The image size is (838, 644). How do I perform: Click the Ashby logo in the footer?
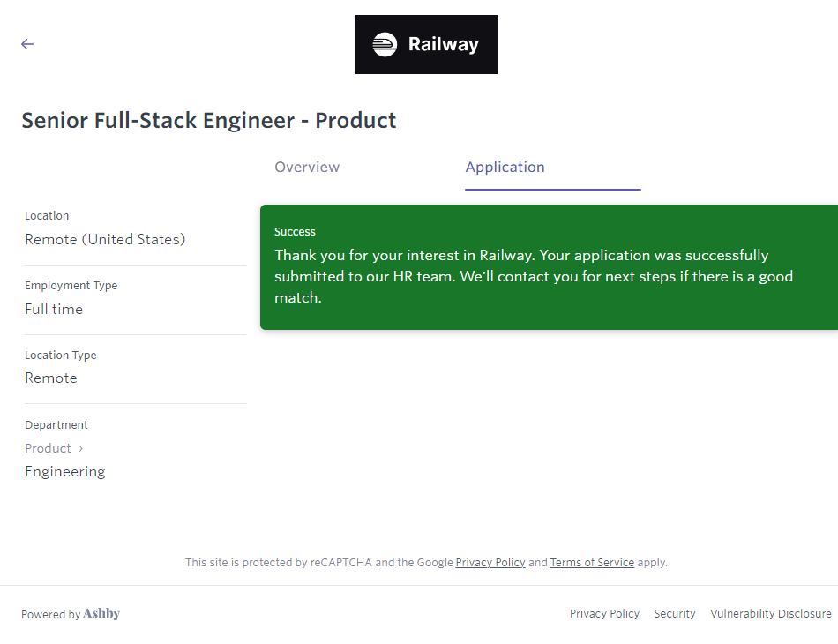point(101,614)
